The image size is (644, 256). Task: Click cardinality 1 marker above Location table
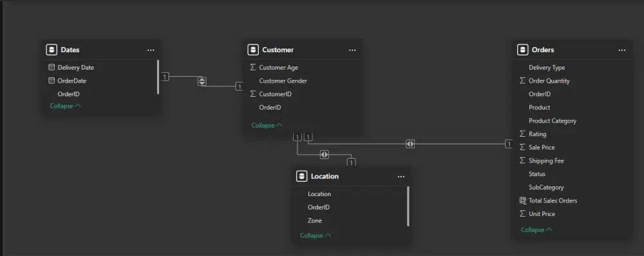351,162
